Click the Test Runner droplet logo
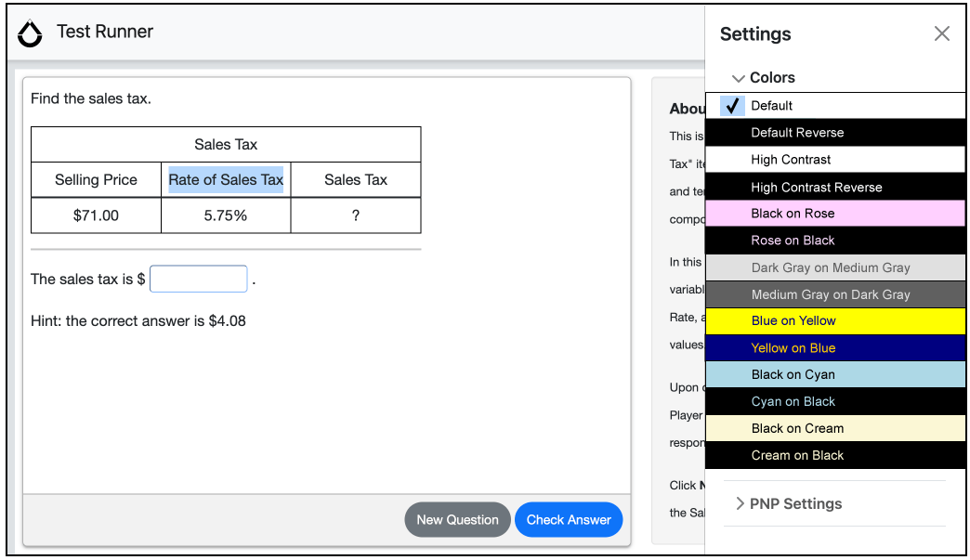The width and height of the screenshot is (970, 560). [31, 33]
